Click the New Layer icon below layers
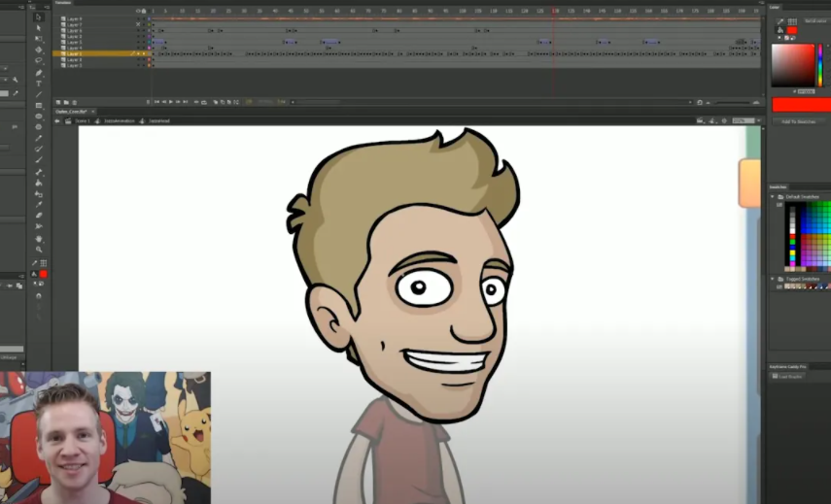The width and height of the screenshot is (831, 504). point(57,102)
